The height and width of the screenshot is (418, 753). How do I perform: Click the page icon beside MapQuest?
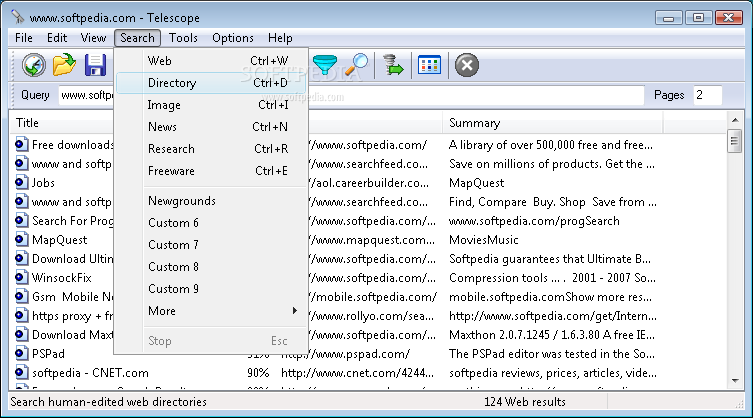pos(21,239)
